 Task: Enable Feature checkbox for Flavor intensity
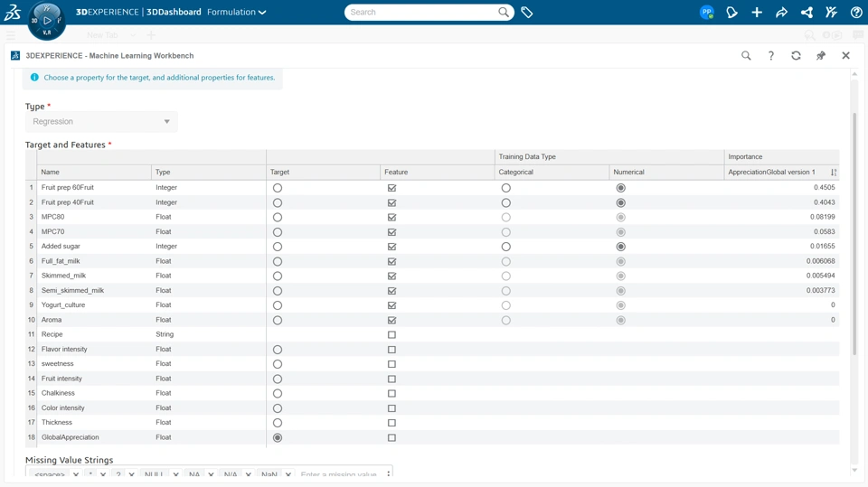pyautogui.click(x=392, y=350)
